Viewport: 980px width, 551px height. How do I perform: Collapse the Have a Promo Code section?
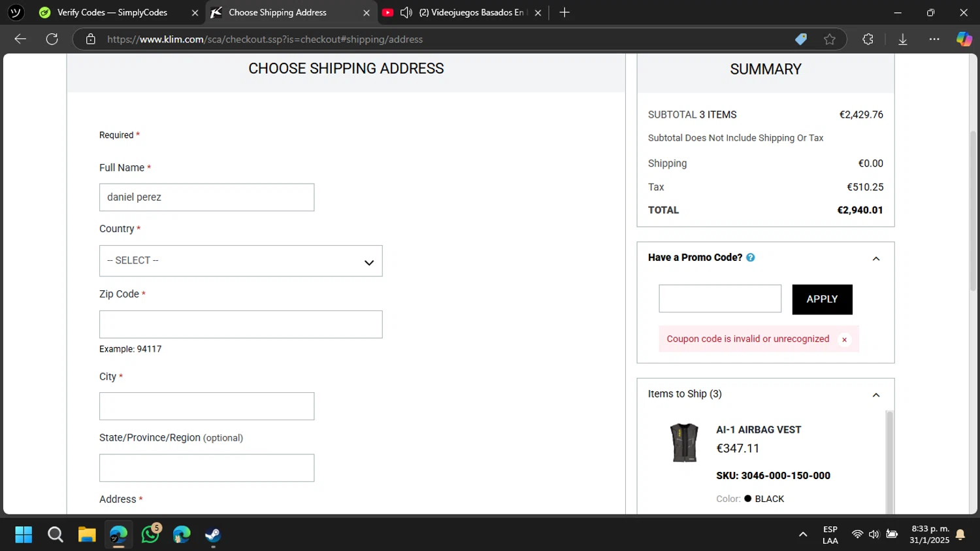click(x=876, y=259)
